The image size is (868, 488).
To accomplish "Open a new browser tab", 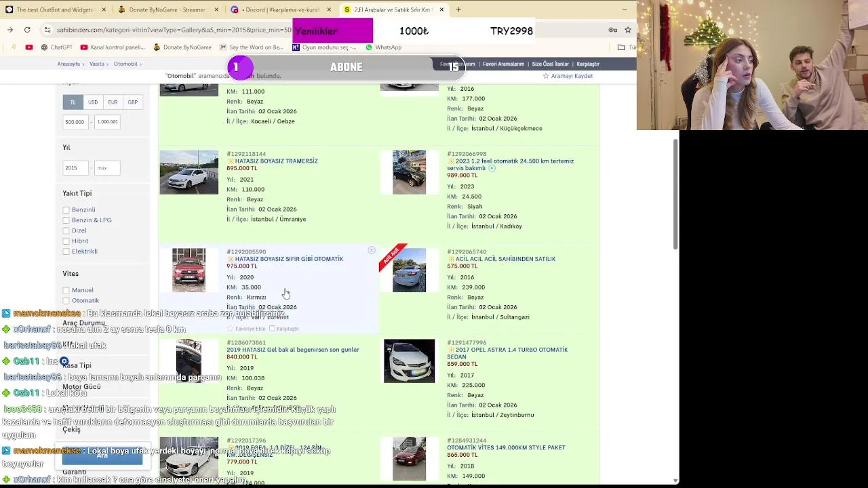I will [458, 9].
